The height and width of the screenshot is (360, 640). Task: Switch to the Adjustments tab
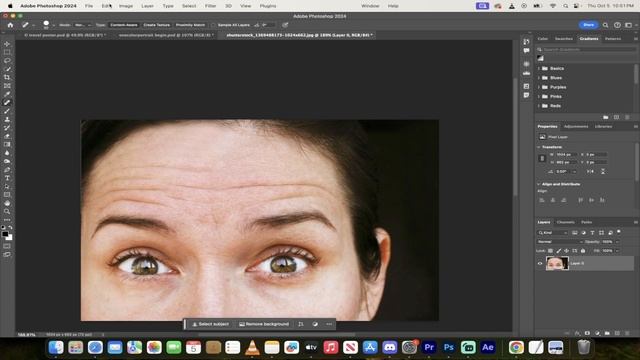576,127
